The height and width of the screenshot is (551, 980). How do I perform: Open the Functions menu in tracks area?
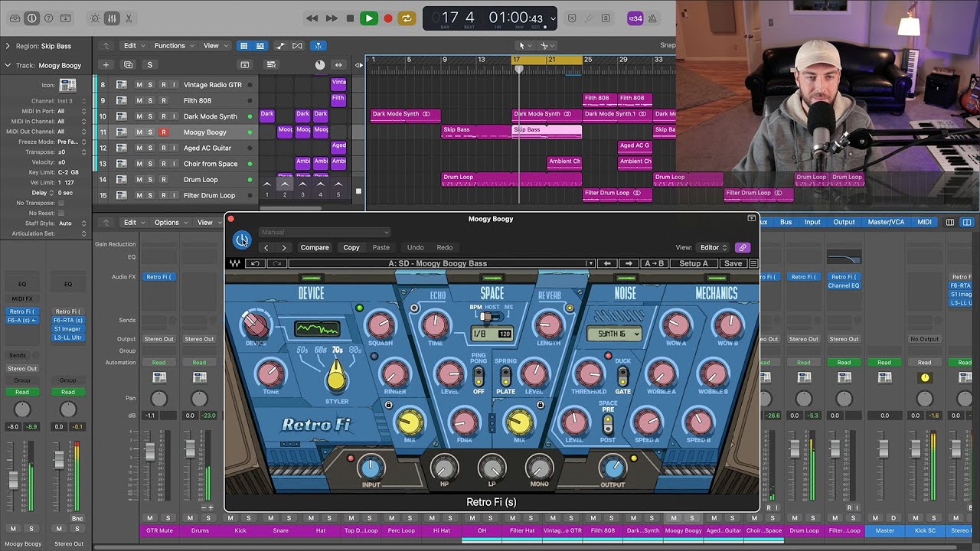[173, 46]
